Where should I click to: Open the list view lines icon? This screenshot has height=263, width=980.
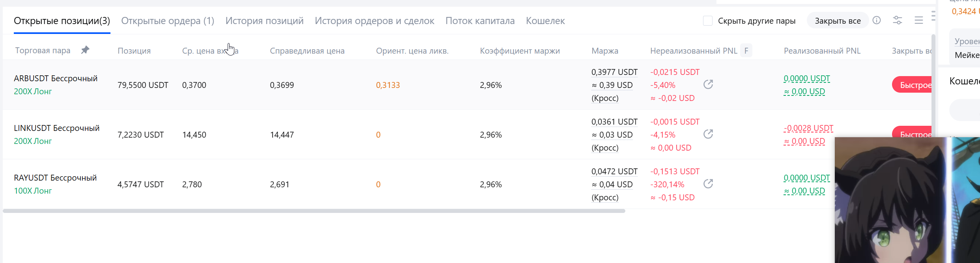point(919,21)
